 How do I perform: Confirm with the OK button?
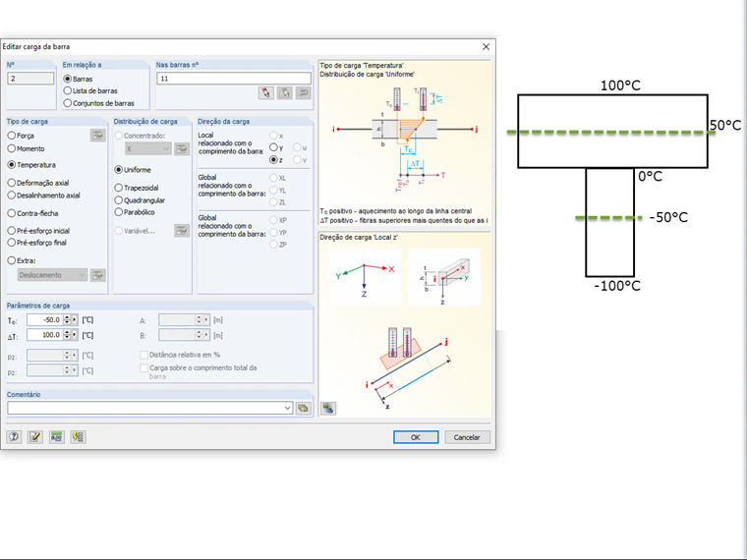416,437
